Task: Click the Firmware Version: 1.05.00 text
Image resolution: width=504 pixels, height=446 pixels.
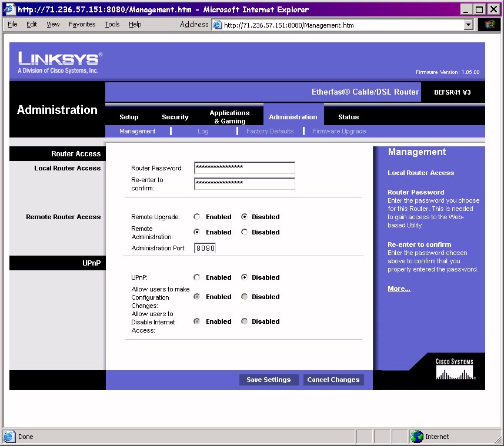Action: click(448, 72)
